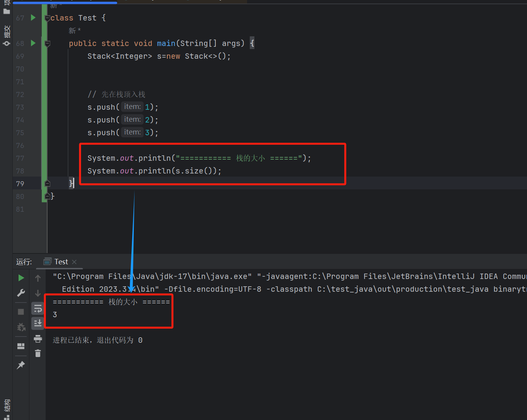This screenshot has width=527, height=420.
Task: Click 'item:' hint on push(3) line
Action: click(x=132, y=132)
